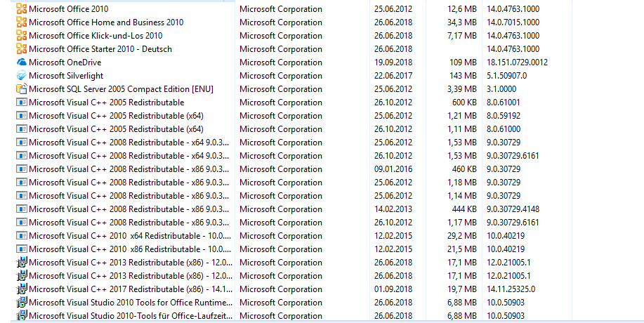
Task: Click version '8.0.59192'
Action: (504, 115)
